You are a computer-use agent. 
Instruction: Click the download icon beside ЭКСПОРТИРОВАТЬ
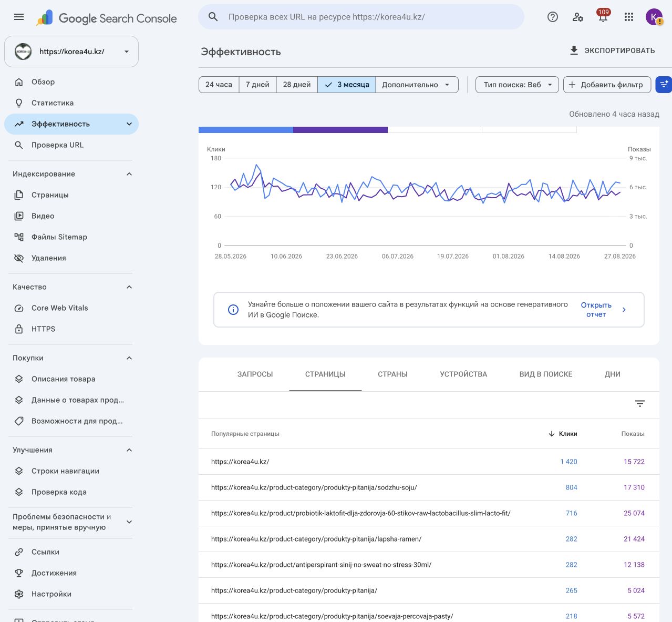tap(574, 50)
